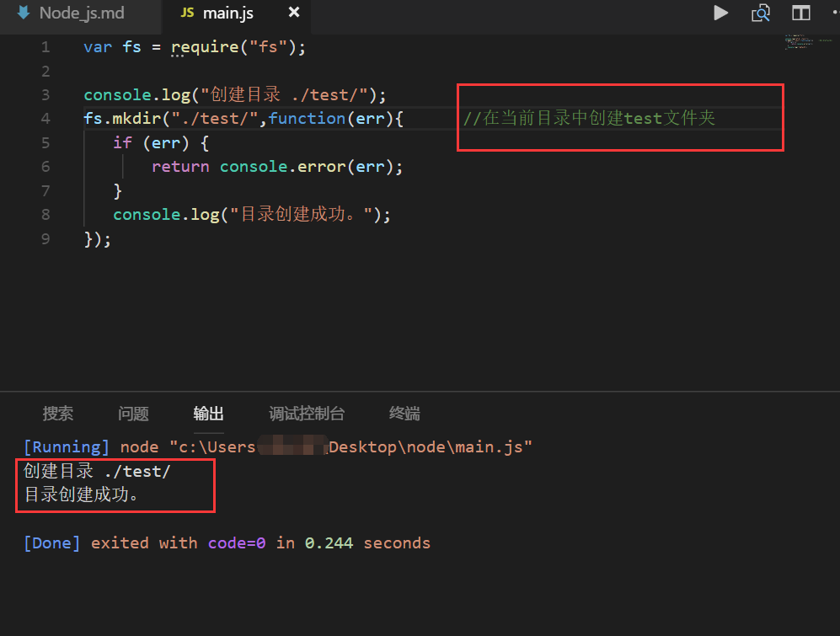Viewport: 840px width, 636px height.
Task: Click line number 4 in the gutter
Action: tap(45, 119)
